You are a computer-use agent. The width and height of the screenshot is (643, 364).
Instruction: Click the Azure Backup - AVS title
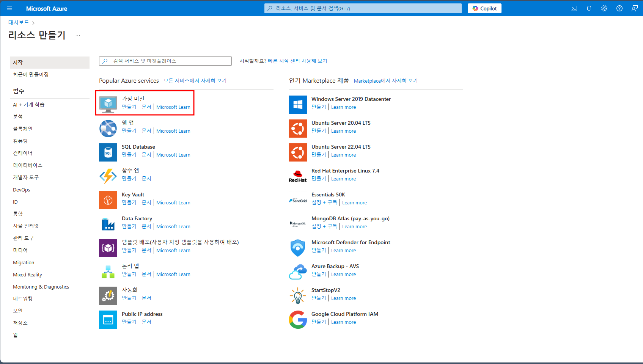click(x=335, y=266)
